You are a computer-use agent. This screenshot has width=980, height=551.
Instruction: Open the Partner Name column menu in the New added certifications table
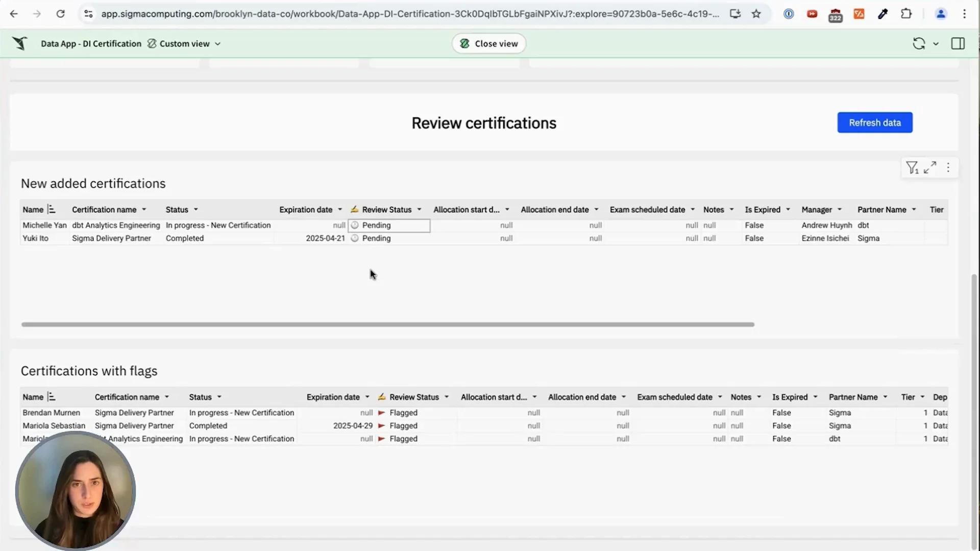tap(914, 210)
